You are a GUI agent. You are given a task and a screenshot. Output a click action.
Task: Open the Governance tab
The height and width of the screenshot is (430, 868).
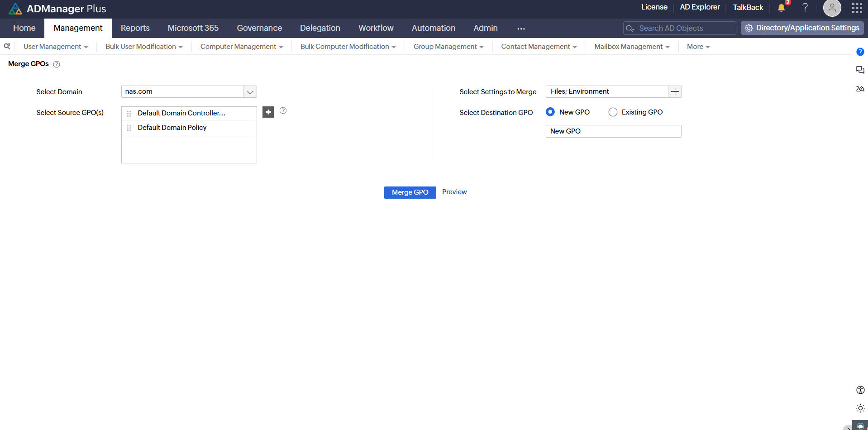coord(259,28)
